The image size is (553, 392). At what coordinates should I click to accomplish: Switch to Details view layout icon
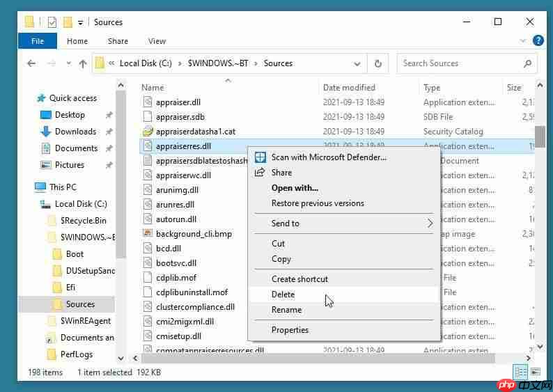(521, 373)
